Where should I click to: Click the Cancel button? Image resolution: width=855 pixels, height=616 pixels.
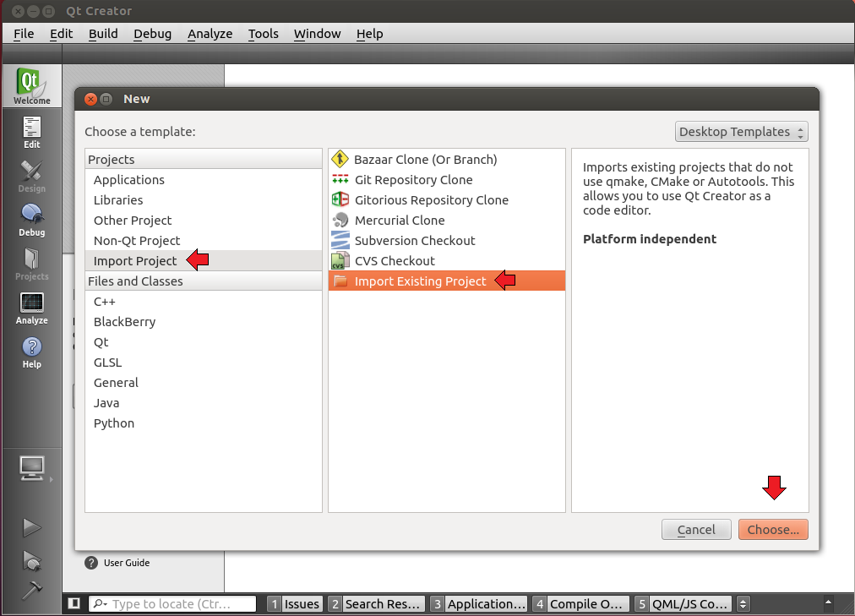[x=696, y=529]
